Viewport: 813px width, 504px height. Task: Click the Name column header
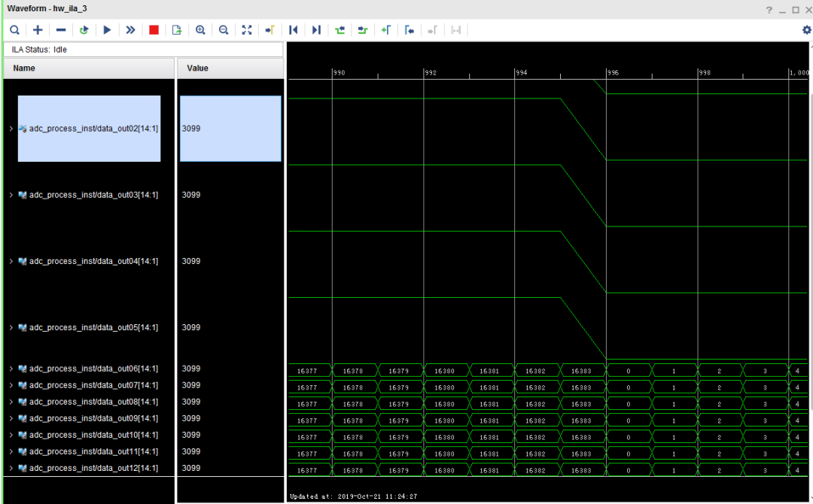89,68
